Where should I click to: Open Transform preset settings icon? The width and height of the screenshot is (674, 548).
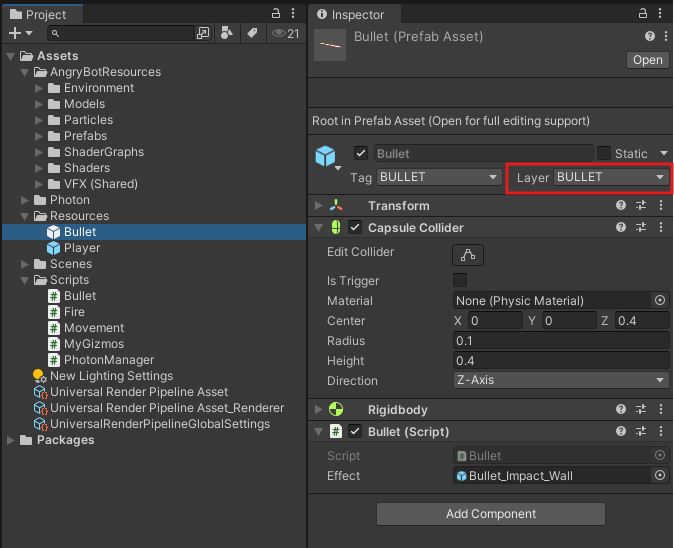[x=641, y=205]
